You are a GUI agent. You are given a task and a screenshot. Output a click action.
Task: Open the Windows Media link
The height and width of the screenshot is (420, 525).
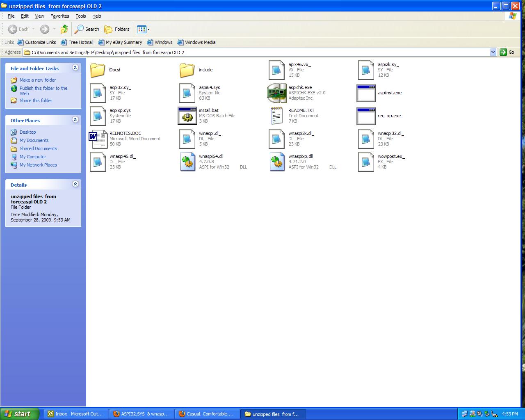click(x=196, y=42)
